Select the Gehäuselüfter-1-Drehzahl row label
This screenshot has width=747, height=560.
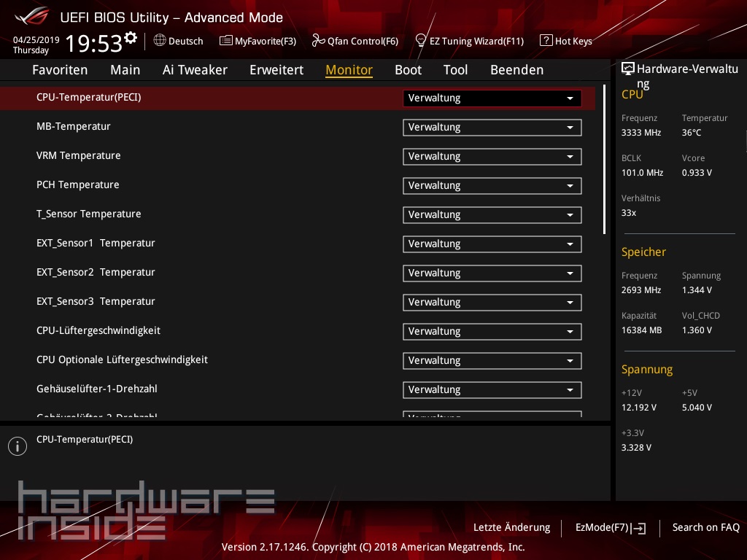point(97,389)
